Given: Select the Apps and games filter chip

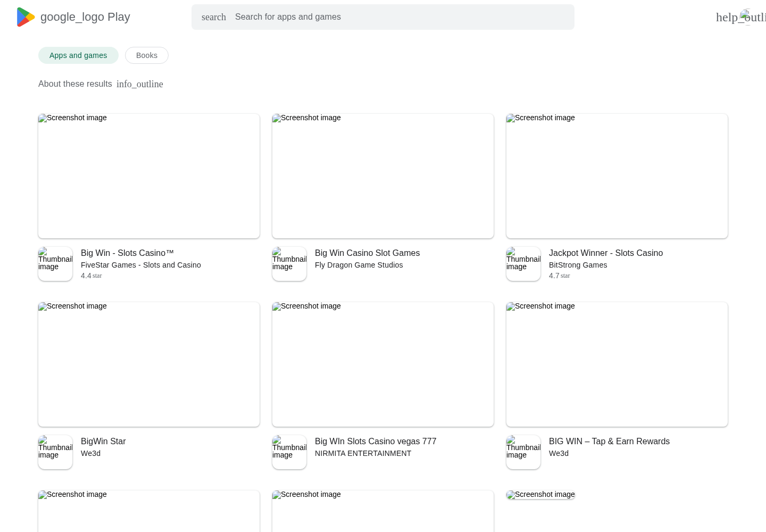Looking at the screenshot, I should tap(78, 55).
